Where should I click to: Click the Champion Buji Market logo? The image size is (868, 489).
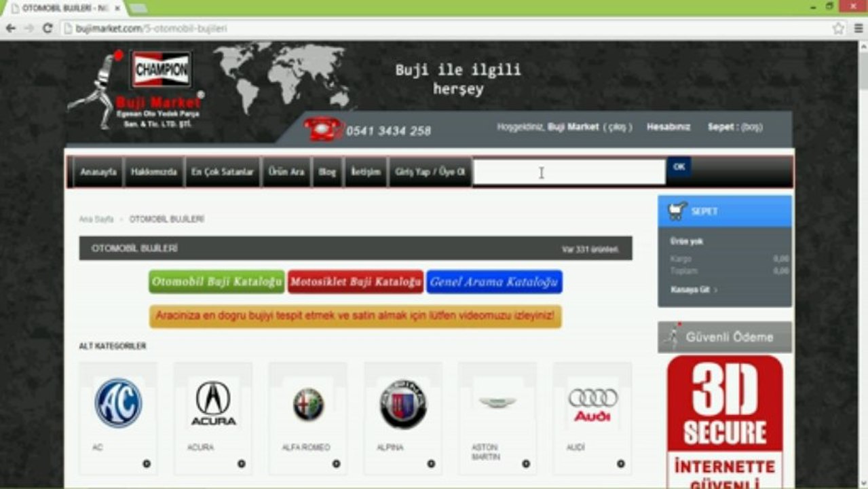136,90
